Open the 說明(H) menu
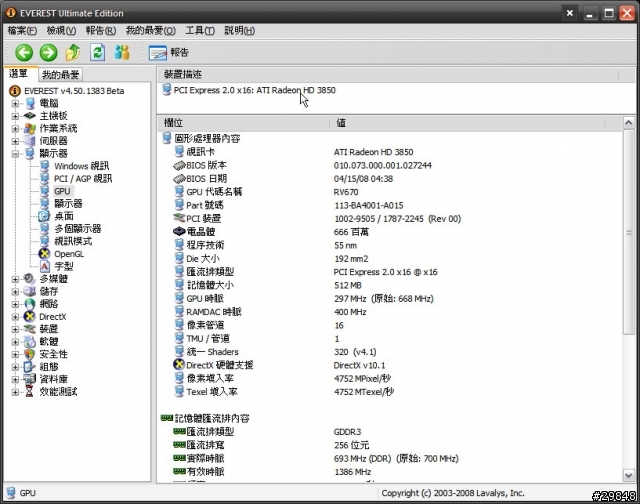This screenshot has width=640, height=504. [240, 31]
